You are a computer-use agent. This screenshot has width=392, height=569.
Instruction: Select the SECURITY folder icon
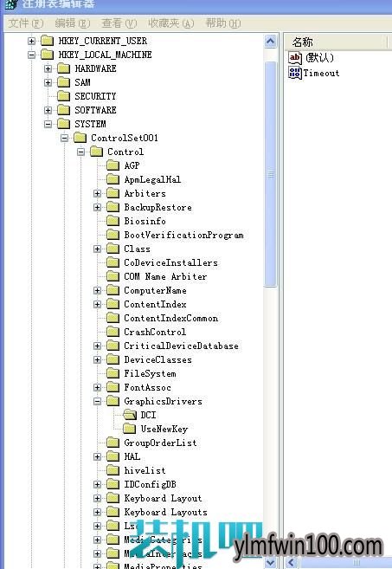[64, 96]
